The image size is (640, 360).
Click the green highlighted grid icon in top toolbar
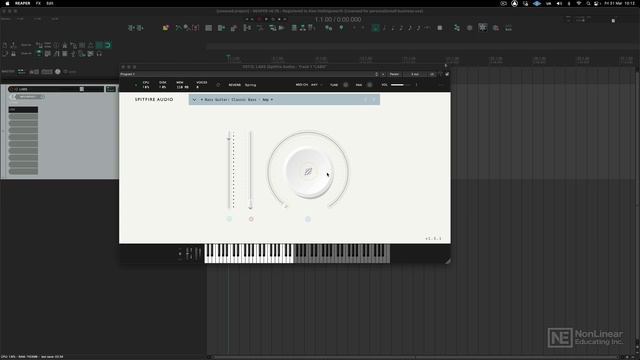(375, 28)
